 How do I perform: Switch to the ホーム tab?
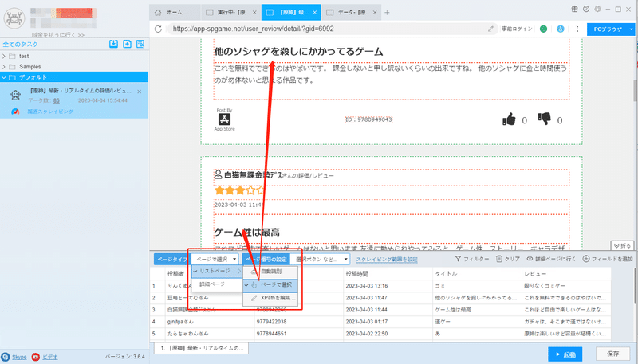click(x=175, y=12)
